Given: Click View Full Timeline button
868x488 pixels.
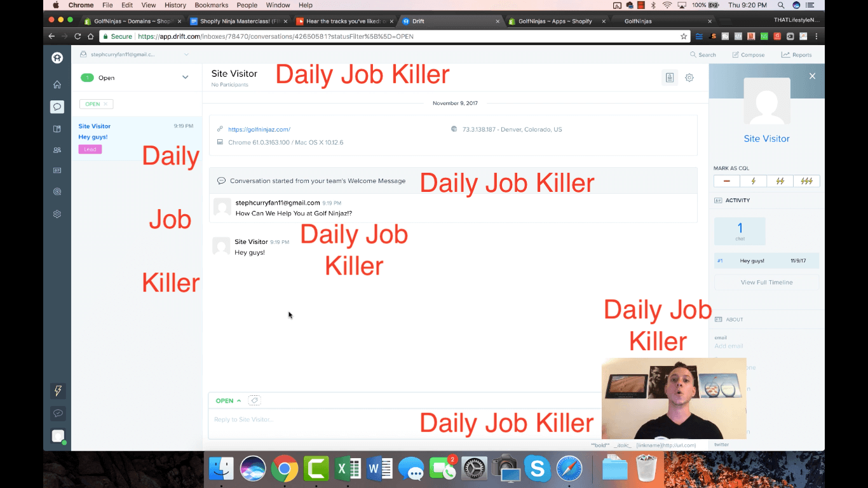Looking at the screenshot, I should pos(766,282).
